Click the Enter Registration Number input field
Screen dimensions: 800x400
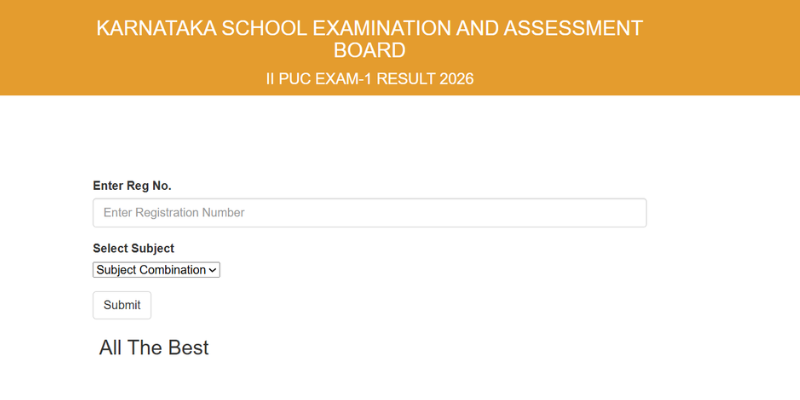tap(369, 213)
